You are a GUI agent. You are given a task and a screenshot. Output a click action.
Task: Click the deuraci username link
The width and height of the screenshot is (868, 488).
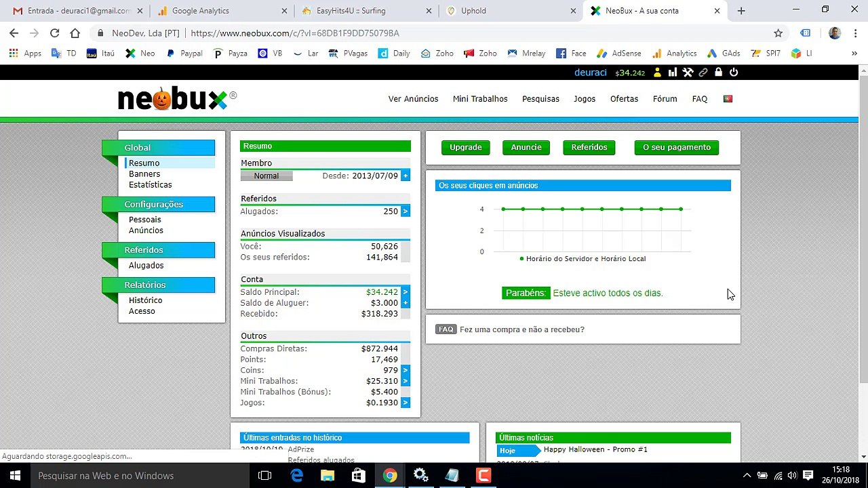[591, 73]
